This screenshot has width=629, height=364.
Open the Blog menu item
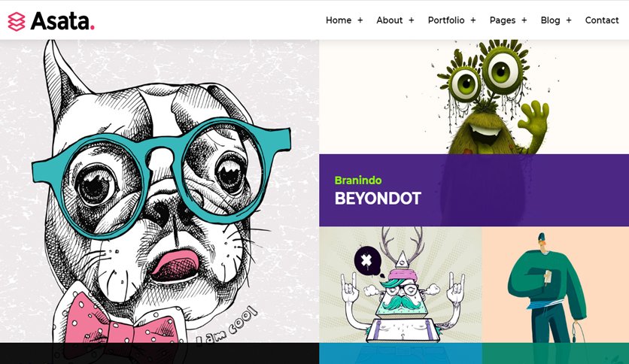(550, 20)
